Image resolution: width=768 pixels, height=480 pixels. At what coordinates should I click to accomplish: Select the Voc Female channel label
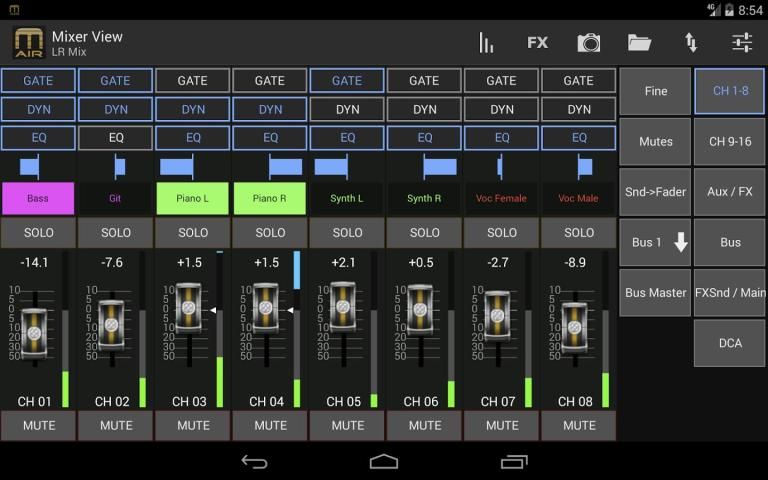point(502,198)
